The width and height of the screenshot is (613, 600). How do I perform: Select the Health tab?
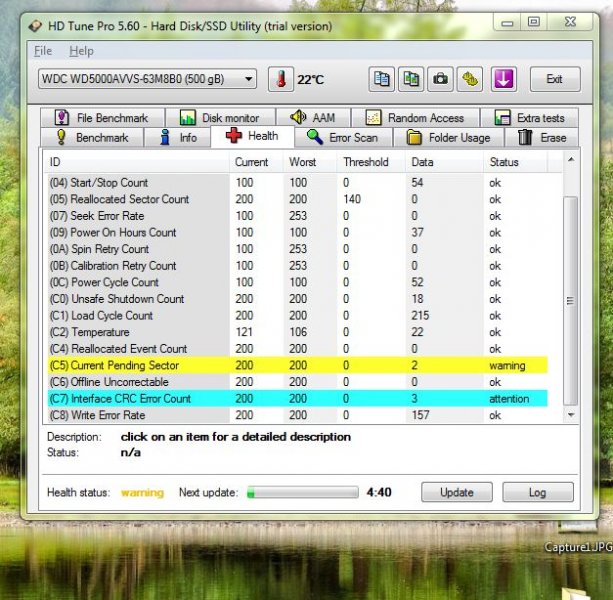[x=252, y=136]
